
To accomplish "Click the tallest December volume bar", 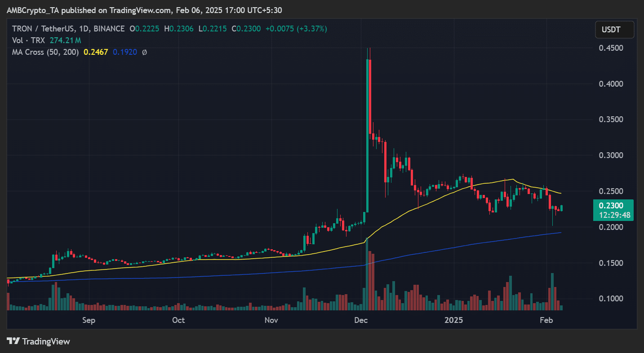I will [x=367, y=274].
